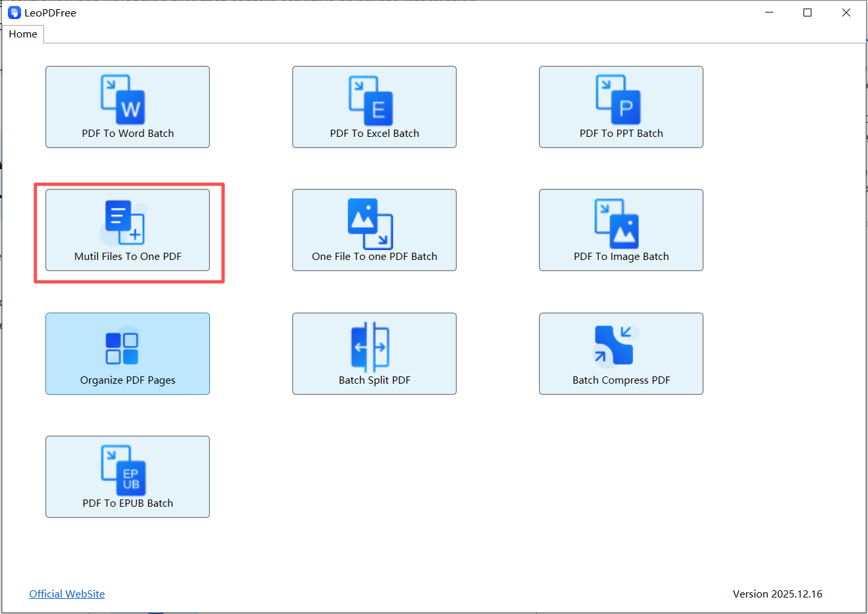
Task: Open the Organize PDF Pages tool
Action: click(x=127, y=353)
